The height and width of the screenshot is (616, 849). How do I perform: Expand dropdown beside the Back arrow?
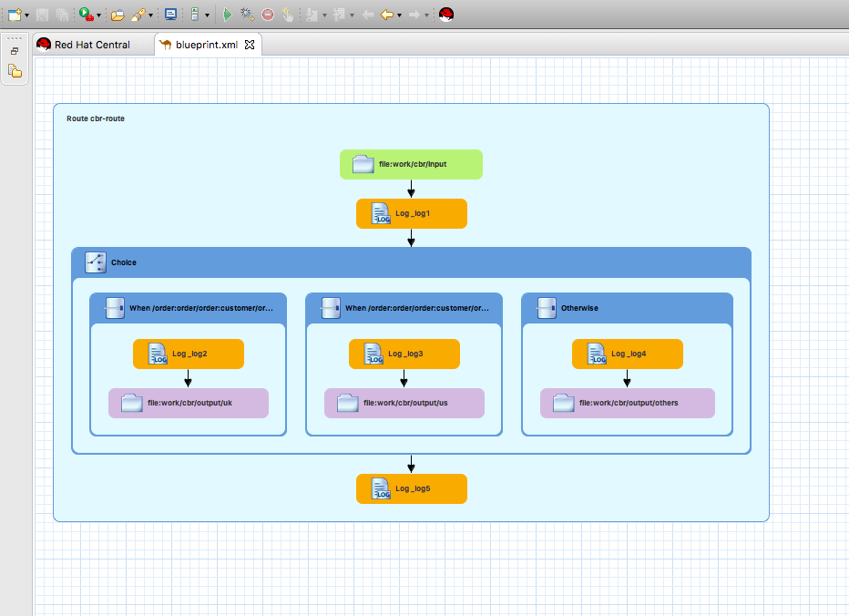(x=399, y=15)
